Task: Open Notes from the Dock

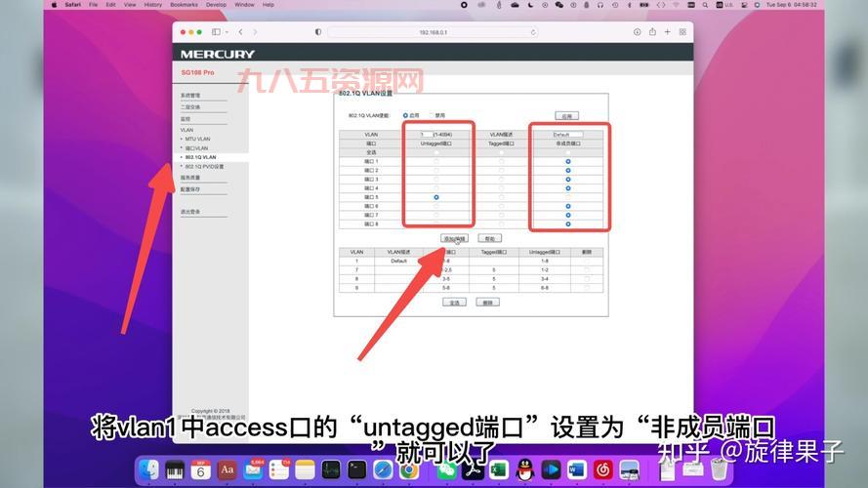Action: point(305,469)
